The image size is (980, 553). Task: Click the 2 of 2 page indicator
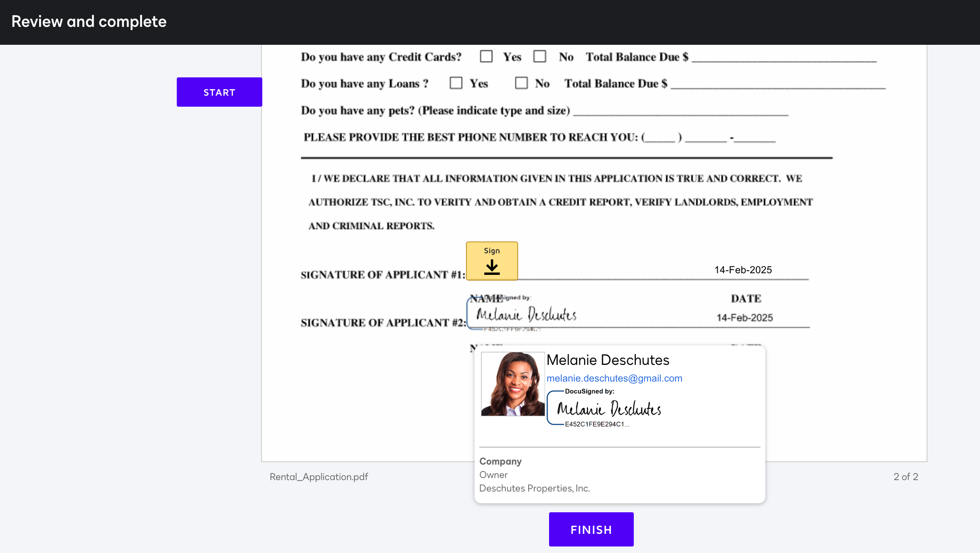tap(905, 477)
